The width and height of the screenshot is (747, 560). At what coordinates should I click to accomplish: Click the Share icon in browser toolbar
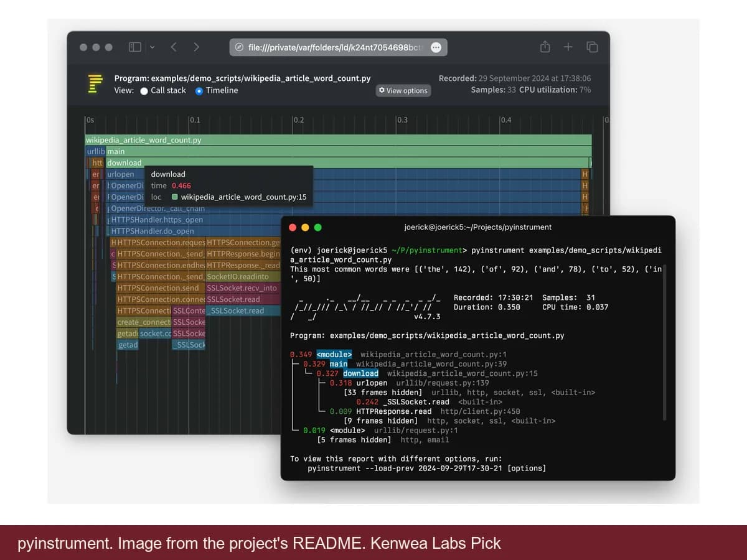545,47
